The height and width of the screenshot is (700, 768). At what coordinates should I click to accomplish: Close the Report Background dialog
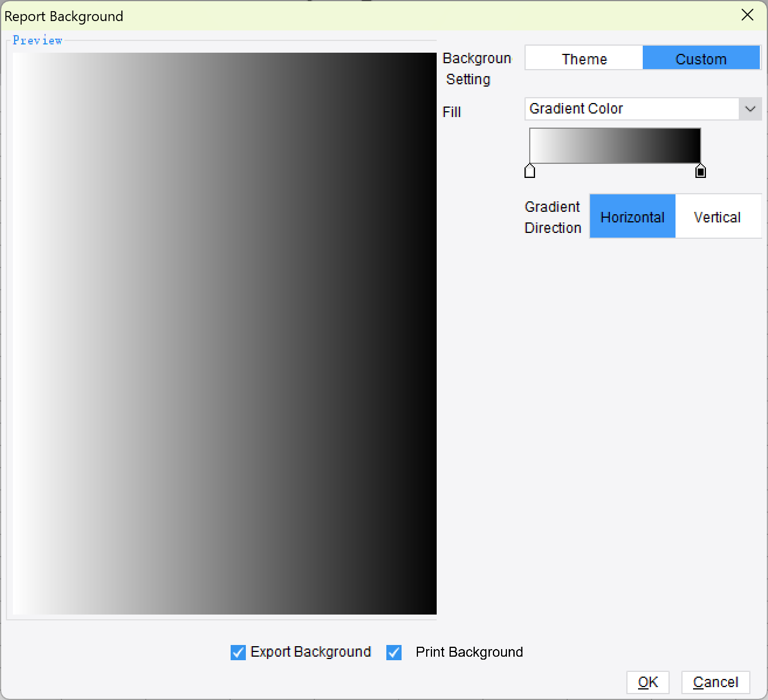(748, 15)
